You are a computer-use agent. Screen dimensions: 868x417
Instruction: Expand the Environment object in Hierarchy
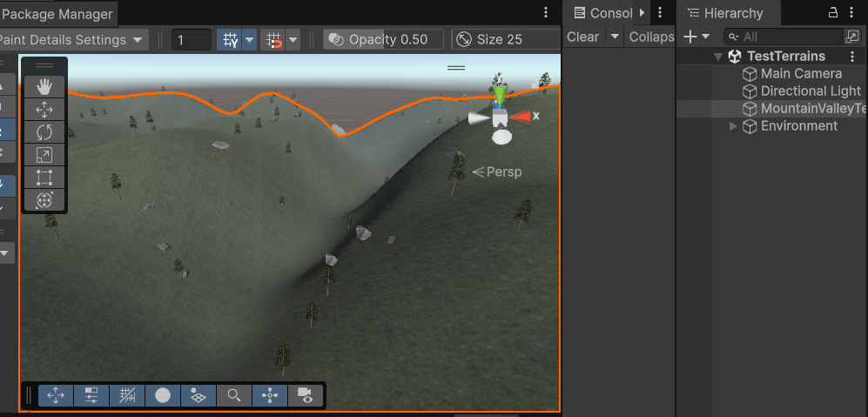coord(733,126)
